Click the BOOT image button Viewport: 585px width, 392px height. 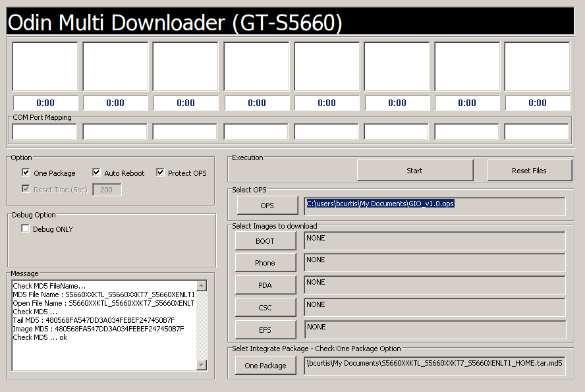coord(265,241)
